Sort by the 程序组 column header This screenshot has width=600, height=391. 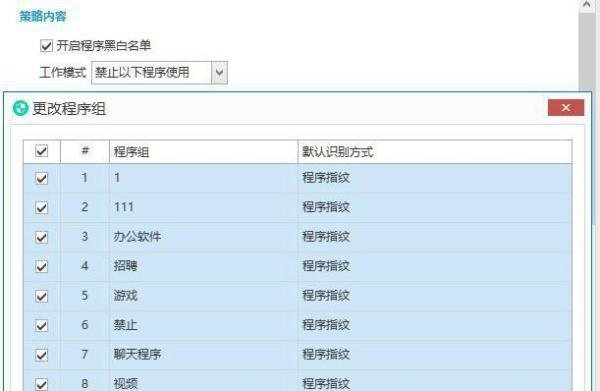[204, 152]
